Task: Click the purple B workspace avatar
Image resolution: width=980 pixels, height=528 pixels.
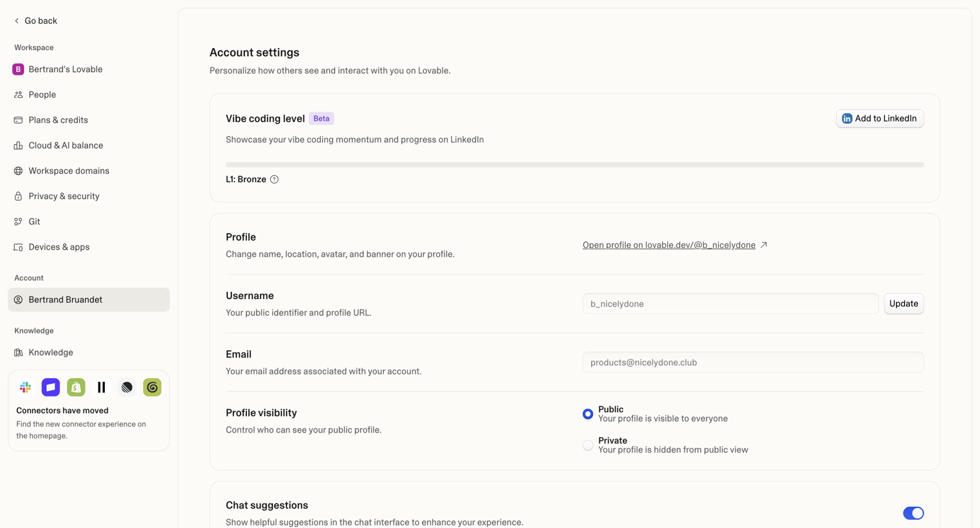Action: 18,69
